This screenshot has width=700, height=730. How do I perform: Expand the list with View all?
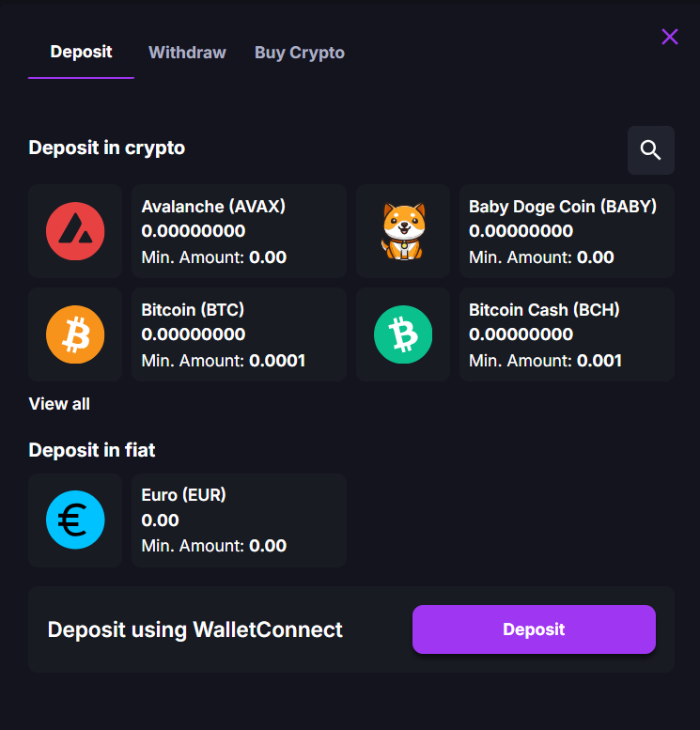tap(59, 404)
